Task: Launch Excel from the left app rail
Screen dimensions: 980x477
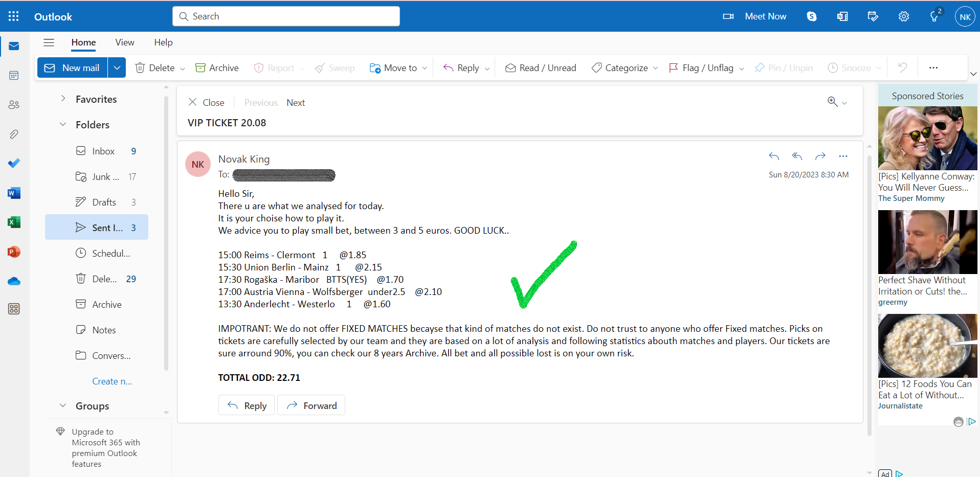Action: (x=14, y=222)
